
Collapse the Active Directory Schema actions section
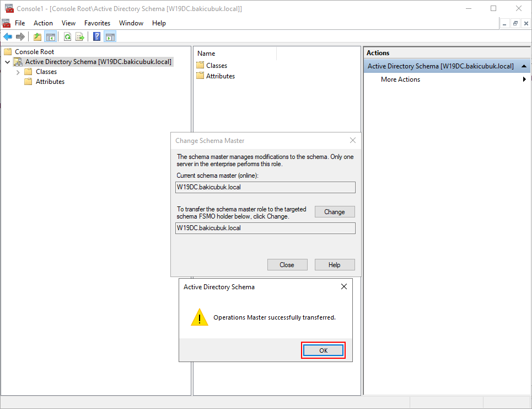(x=524, y=66)
